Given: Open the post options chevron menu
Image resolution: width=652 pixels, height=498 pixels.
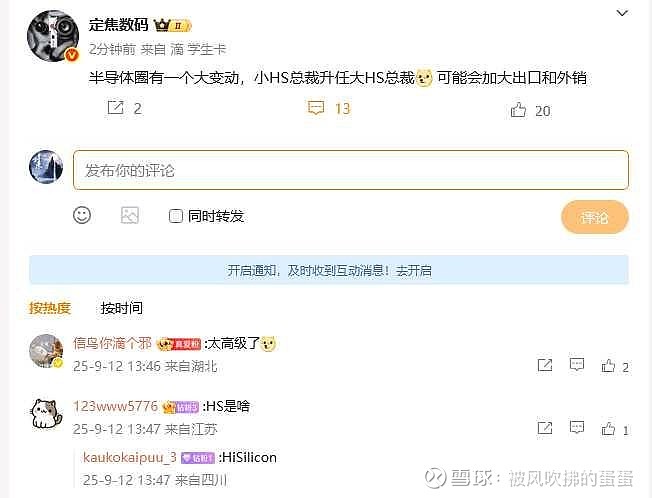Looking at the screenshot, I should [x=622, y=13].
